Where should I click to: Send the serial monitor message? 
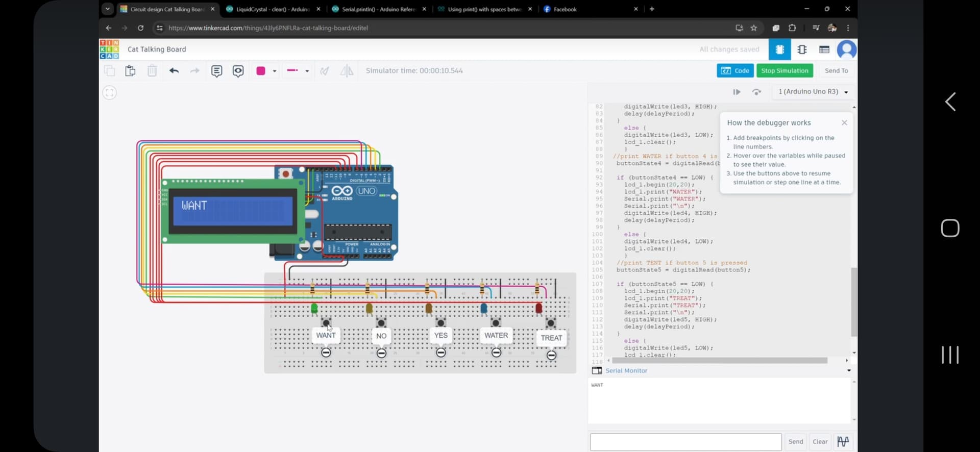pos(795,442)
